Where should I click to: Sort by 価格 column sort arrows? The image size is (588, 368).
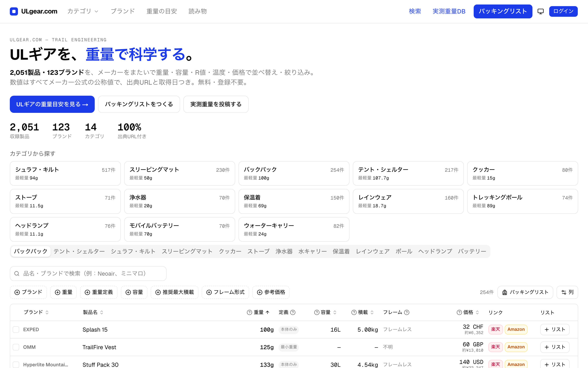click(x=477, y=312)
